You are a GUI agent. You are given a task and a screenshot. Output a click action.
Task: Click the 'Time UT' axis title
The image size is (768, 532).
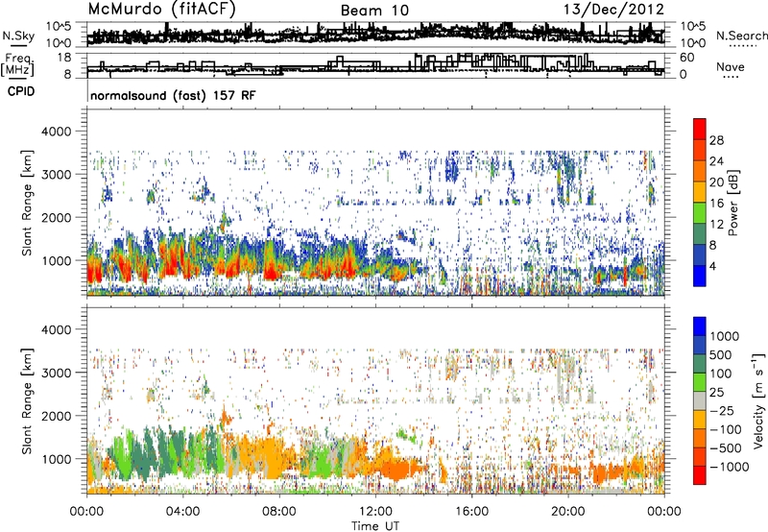click(x=375, y=526)
